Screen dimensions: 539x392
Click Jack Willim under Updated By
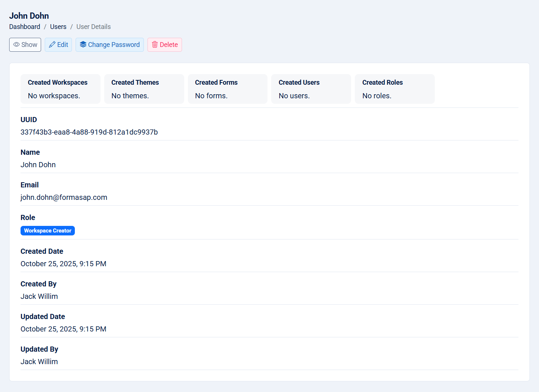point(39,362)
